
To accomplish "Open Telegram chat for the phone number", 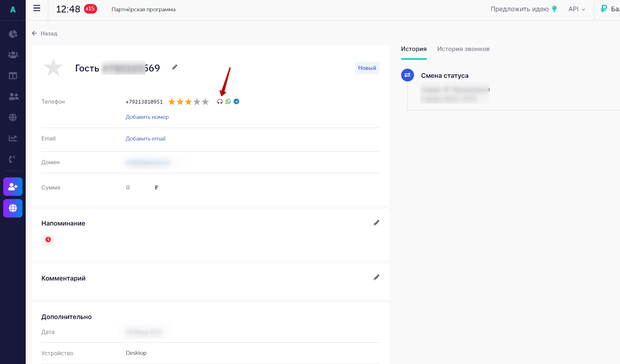I will [237, 102].
